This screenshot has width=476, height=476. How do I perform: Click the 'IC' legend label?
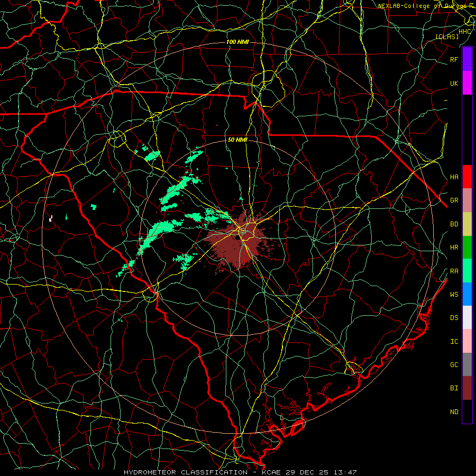[454, 342]
